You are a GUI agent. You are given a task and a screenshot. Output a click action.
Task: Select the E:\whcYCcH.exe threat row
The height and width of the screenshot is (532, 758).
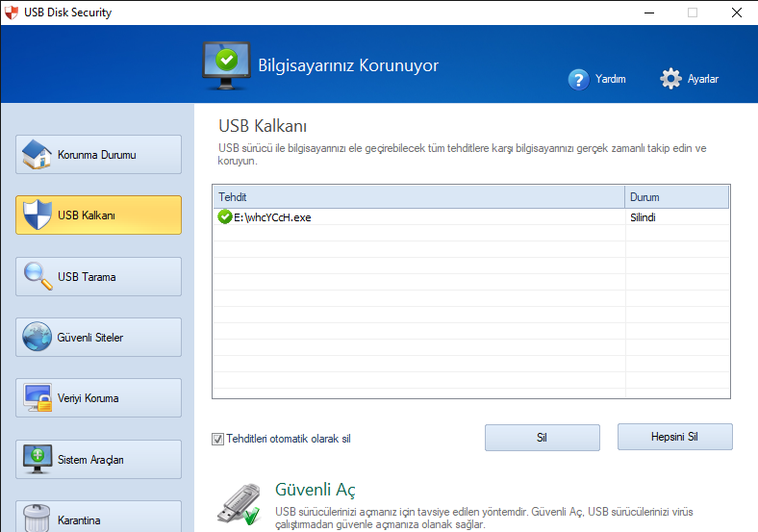(471, 217)
